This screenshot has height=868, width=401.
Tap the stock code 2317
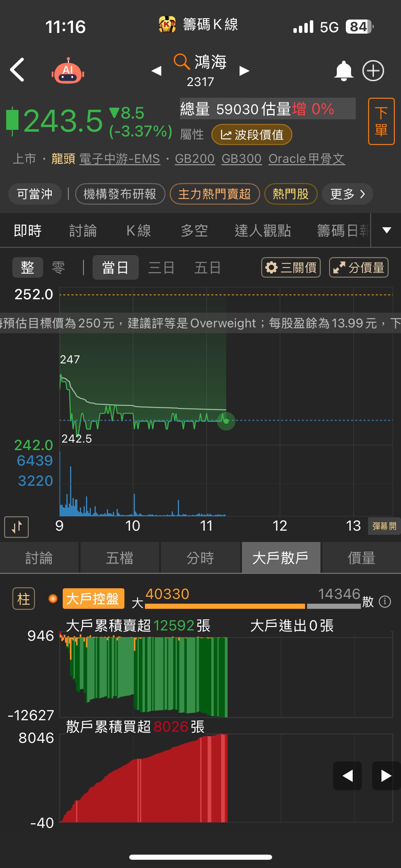tap(200, 82)
